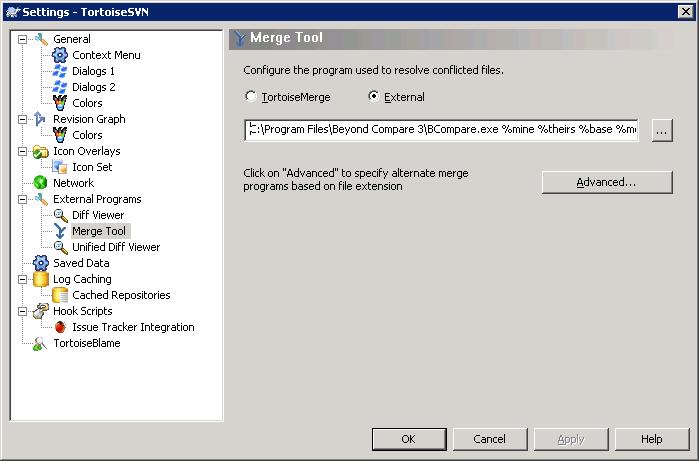This screenshot has height=461, width=699.
Task: Open the Cached Repositories settings page
Action: pyautogui.click(x=121, y=295)
